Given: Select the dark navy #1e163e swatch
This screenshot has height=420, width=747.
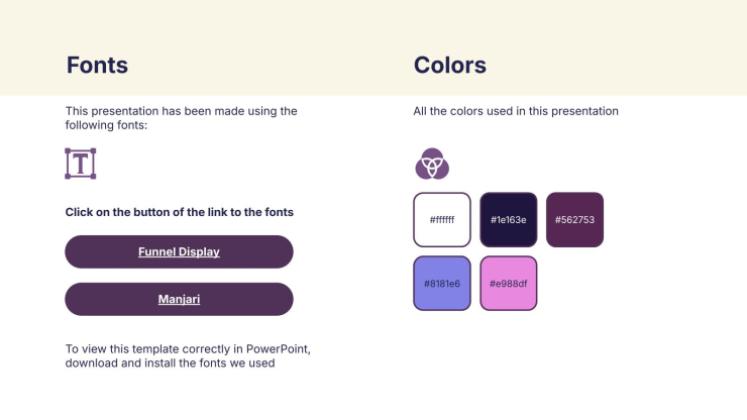Looking at the screenshot, I should click(508, 220).
